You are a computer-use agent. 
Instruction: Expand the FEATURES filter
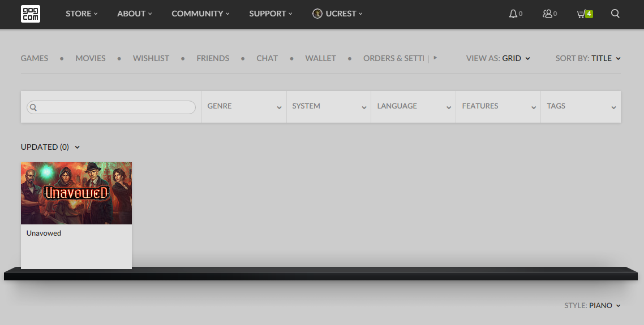pos(498,107)
